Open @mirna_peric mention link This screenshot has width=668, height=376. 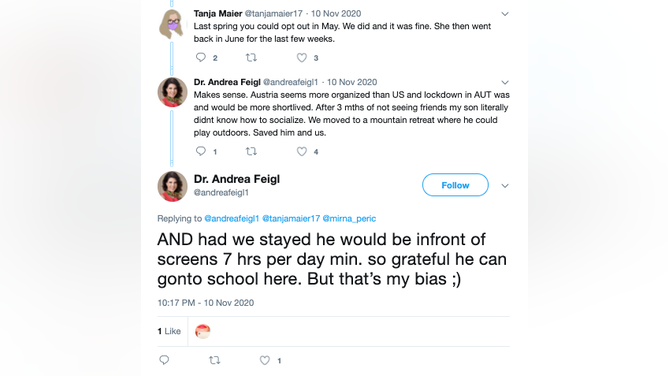tap(349, 218)
